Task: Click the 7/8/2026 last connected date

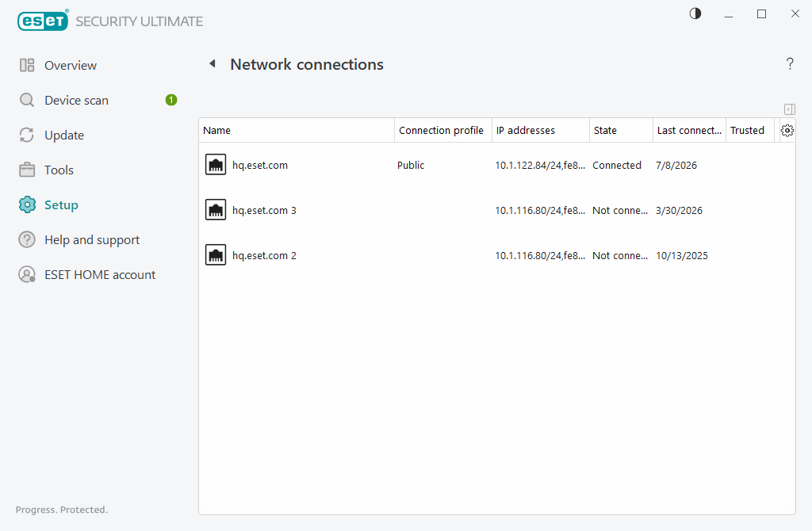Action: pyautogui.click(x=676, y=165)
